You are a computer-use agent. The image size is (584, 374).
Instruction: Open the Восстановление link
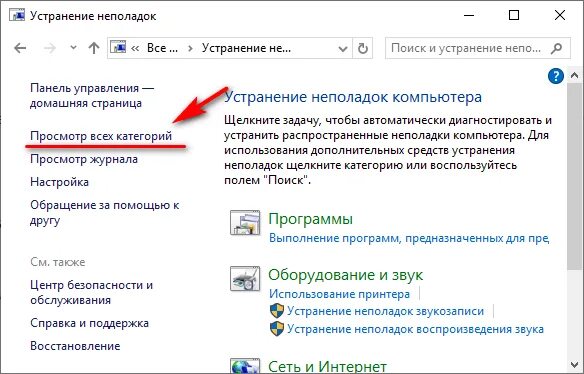click(75, 346)
